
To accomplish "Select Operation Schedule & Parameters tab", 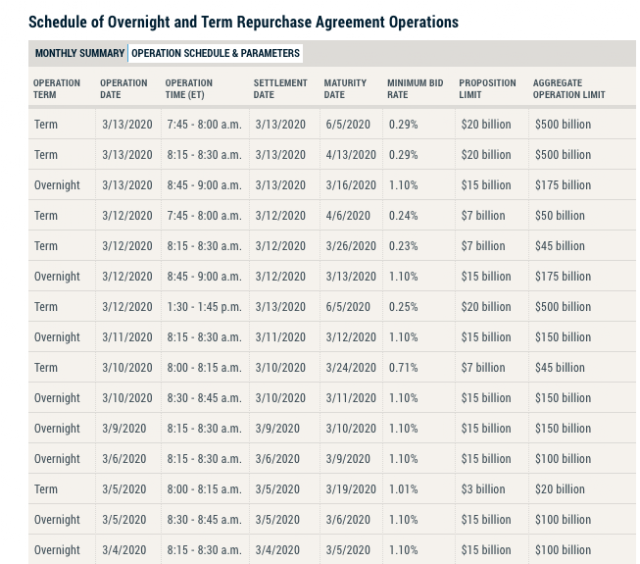I will click(x=216, y=53).
